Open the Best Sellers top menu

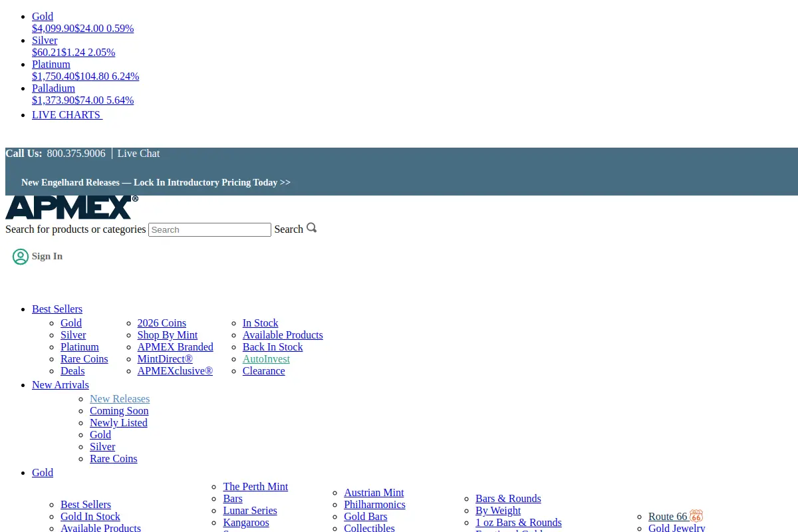(x=57, y=309)
